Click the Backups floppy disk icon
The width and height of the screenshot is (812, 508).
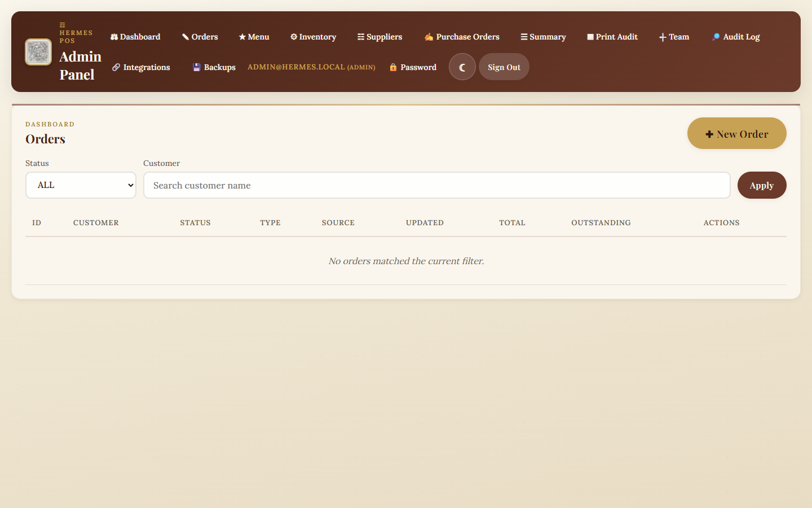(197, 67)
